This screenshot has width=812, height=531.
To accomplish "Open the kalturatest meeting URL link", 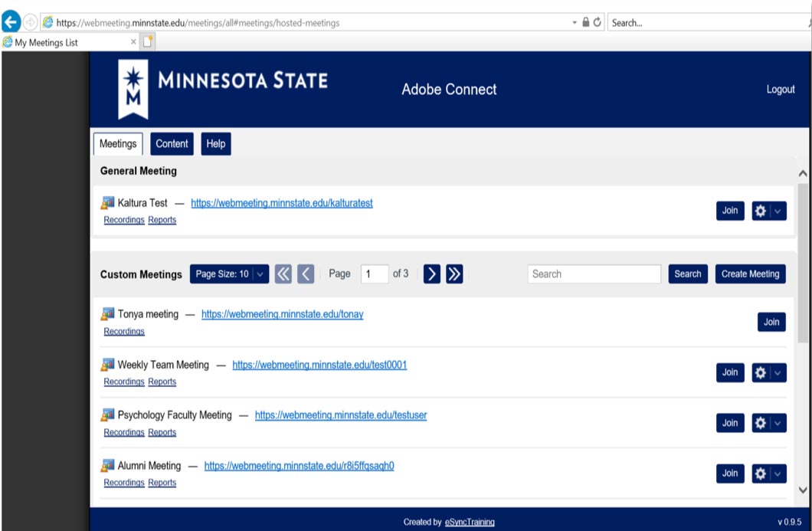I will (x=282, y=203).
